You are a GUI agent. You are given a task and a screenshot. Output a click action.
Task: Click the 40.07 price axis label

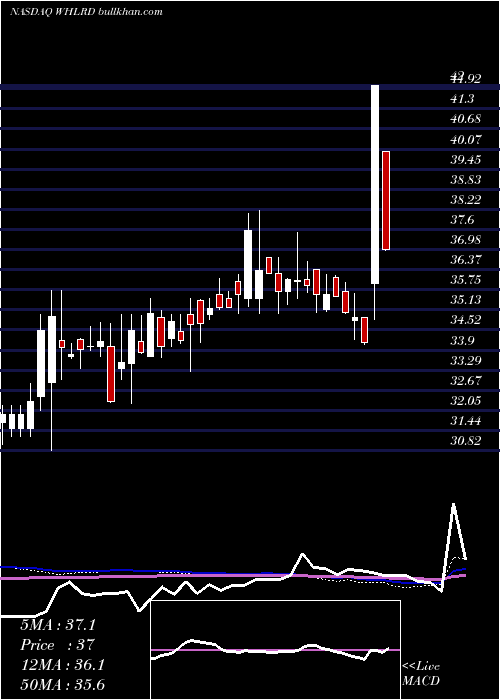[465, 139]
